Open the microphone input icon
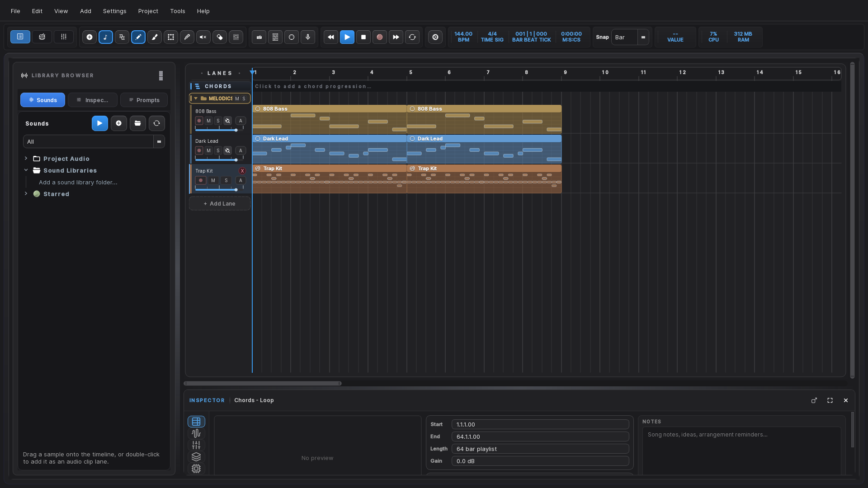Screen dimensions: 868x488 click(308, 37)
